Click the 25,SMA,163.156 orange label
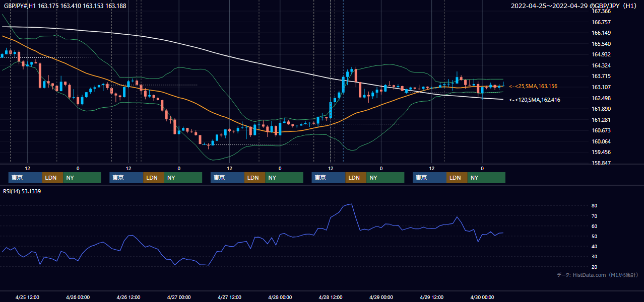This screenshot has height=302, width=644. click(x=536, y=87)
